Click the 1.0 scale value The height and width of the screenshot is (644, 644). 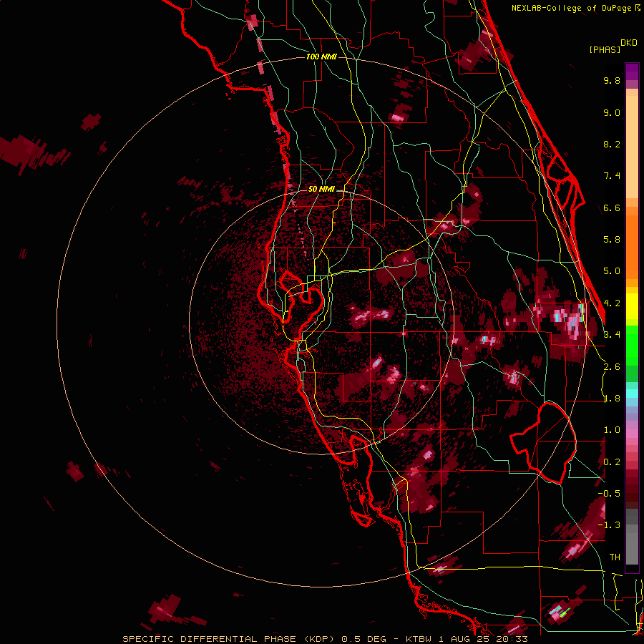(612, 430)
